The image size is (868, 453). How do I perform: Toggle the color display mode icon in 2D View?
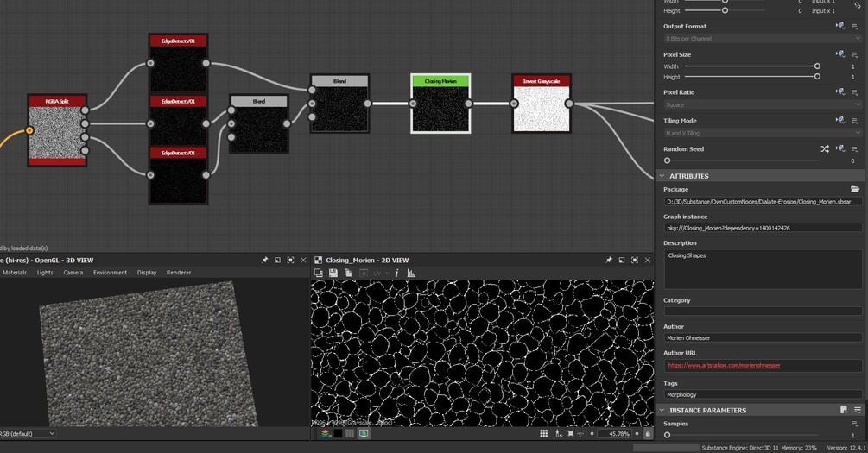(363, 434)
